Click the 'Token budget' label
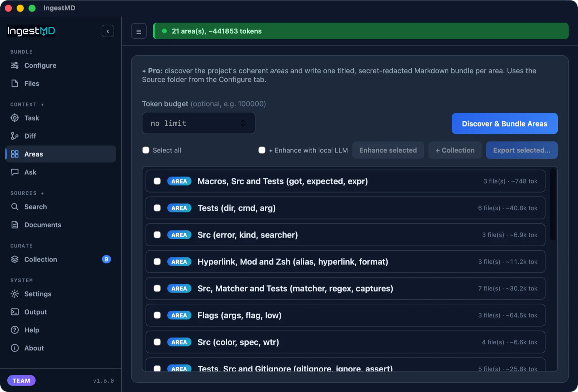This screenshot has height=392, width=578. pos(165,104)
